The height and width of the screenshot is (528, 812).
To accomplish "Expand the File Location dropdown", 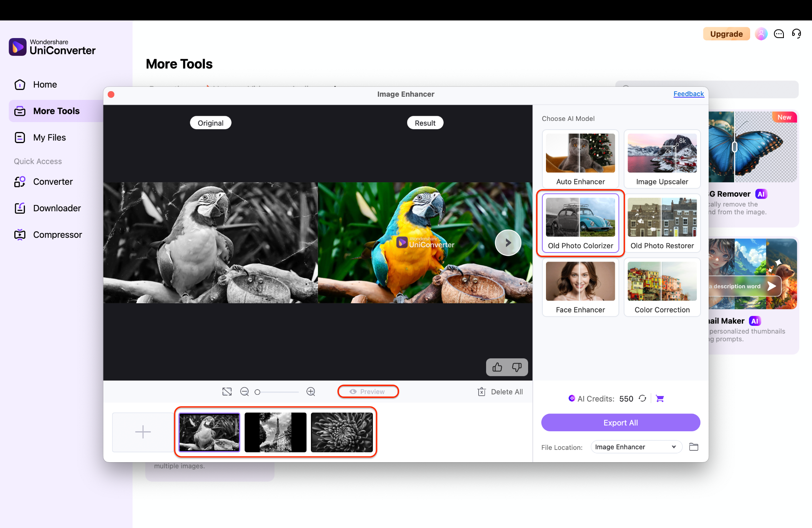I will [636, 447].
